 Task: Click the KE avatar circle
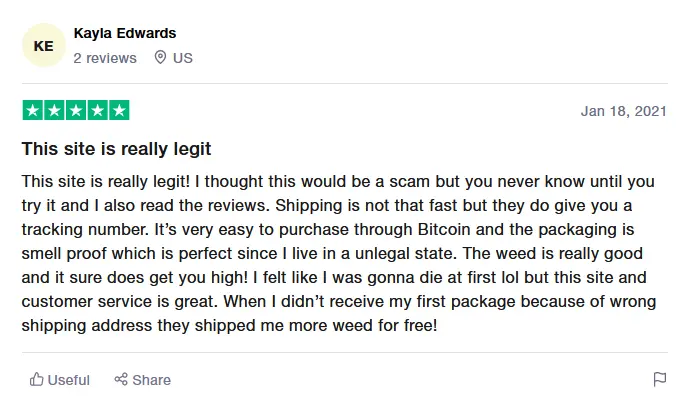coord(44,45)
